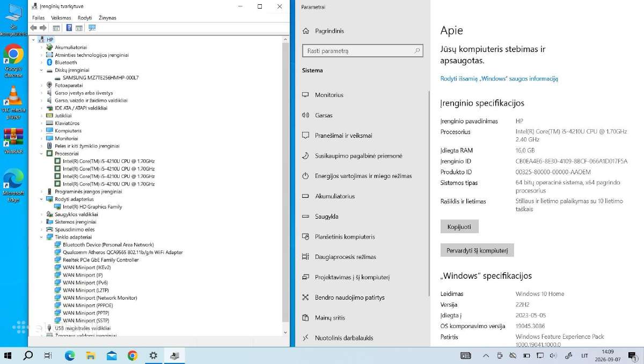The height and width of the screenshot is (364, 644).
Task: Select SAMSUNG MZ7TE256HMHP-000L7 disk
Action: click(x=100, y=78)
